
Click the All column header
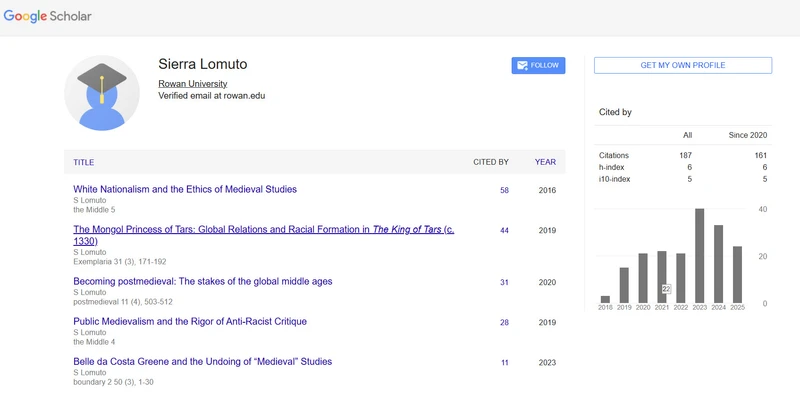(688, 135)
